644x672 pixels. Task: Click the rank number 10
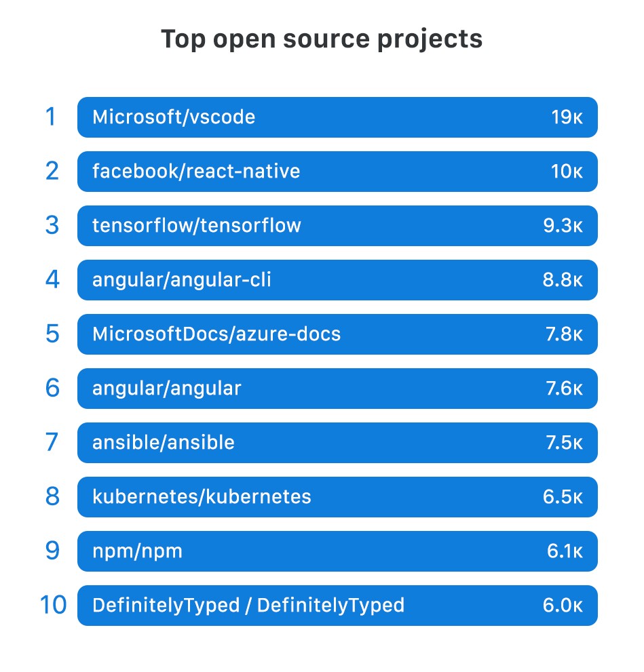click(53, 606)
